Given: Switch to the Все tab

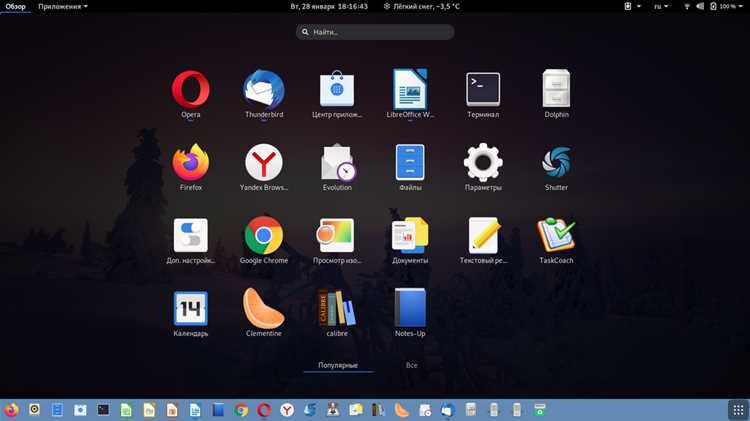Looking at the screenshot, I should click(x=411, y=365).
